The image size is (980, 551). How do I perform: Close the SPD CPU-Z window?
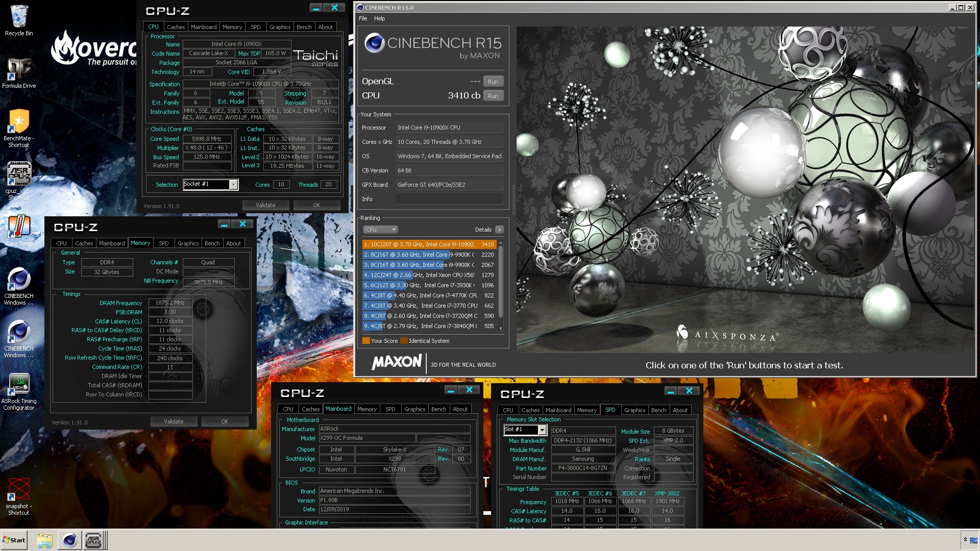pos(689,391)
